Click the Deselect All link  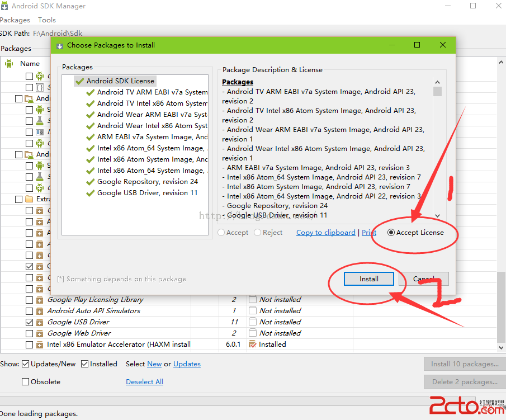(x=145, y=381)
